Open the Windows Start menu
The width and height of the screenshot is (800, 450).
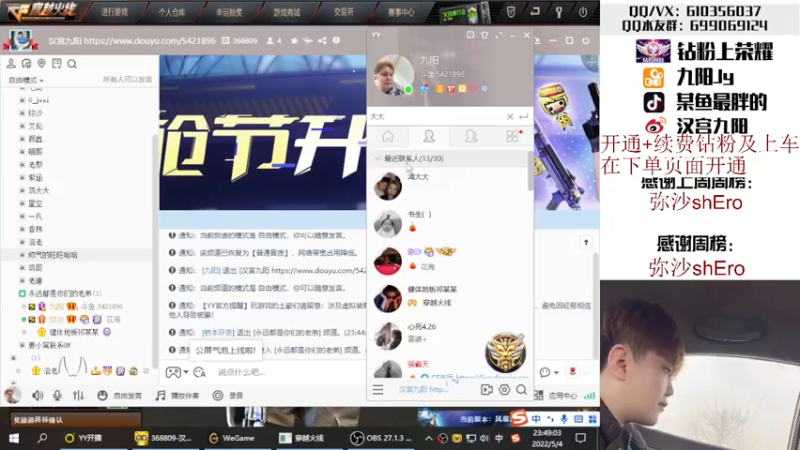(x=14, y=438)
